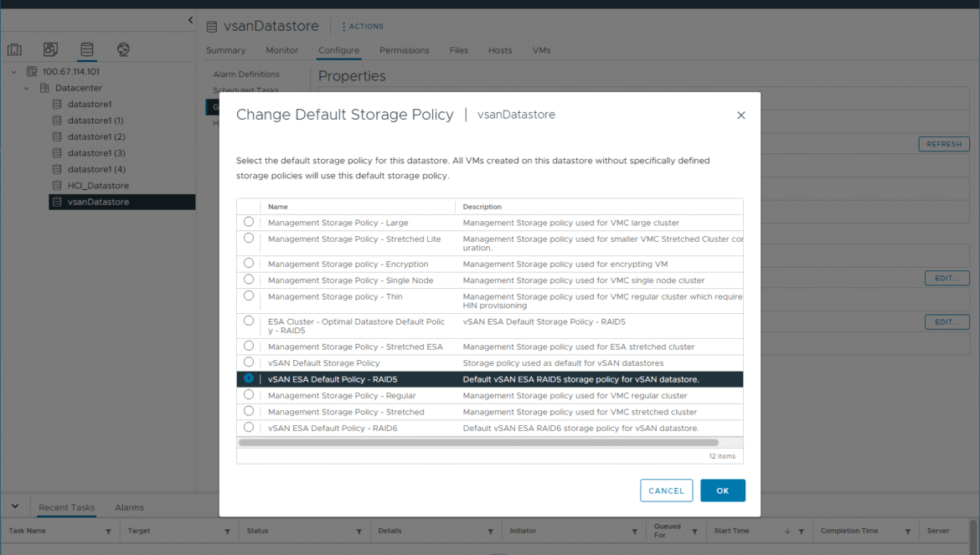Choose Management Storage policy - Encryption radio

tap(249, 263)
